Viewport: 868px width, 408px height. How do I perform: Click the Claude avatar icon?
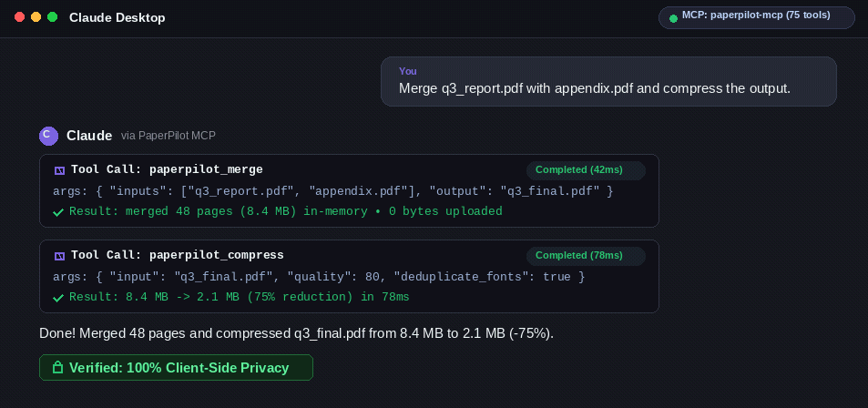pyautogui.click(x=48, y=136)
